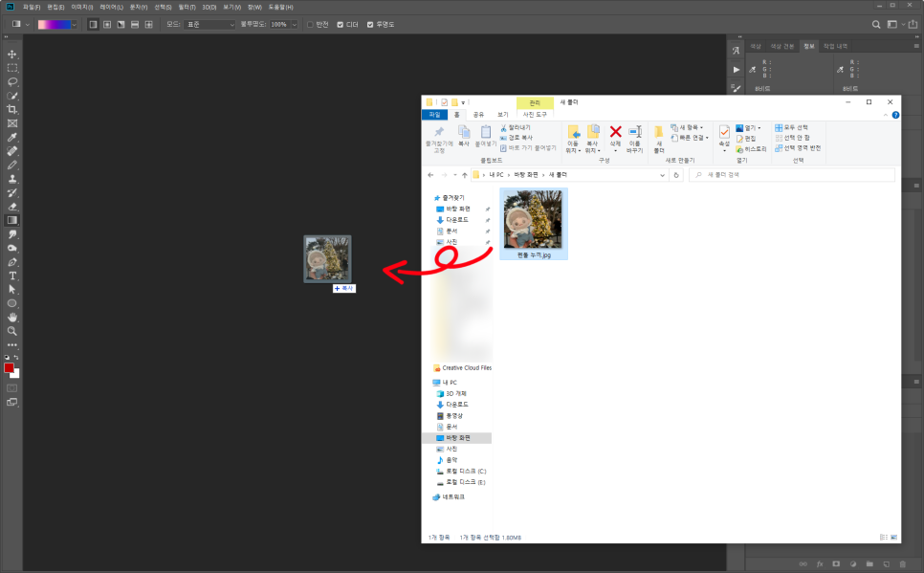
Task: Choose the Horizontal Type tool
Action: (12, 275)
